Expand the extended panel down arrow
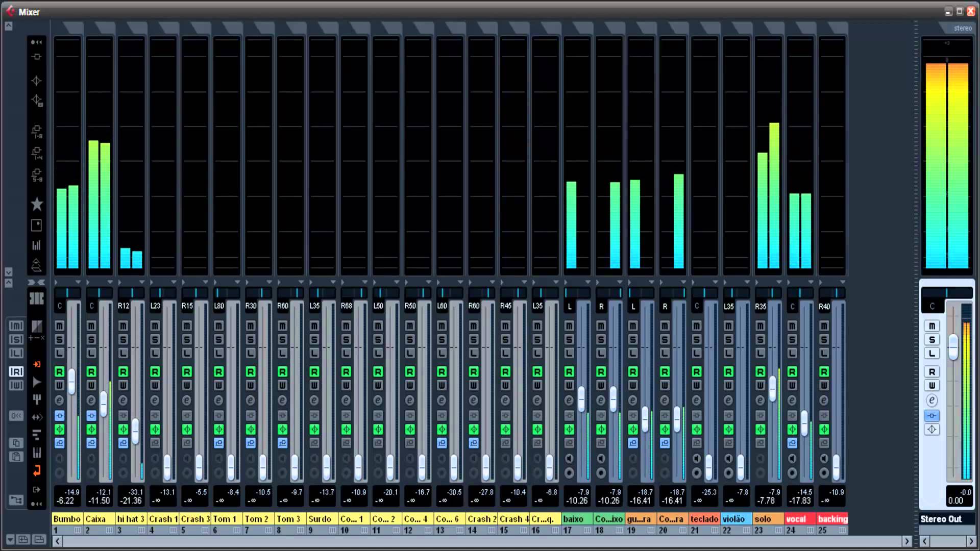Image resolution: width=980 pixels, height=551 pixels. click(x=9, y=272)
